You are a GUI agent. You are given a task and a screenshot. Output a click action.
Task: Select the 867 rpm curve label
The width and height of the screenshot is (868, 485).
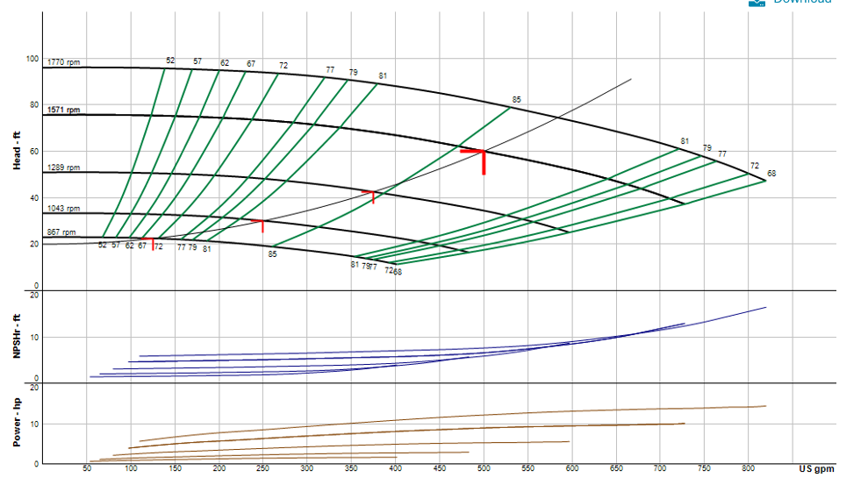point(61,232)
